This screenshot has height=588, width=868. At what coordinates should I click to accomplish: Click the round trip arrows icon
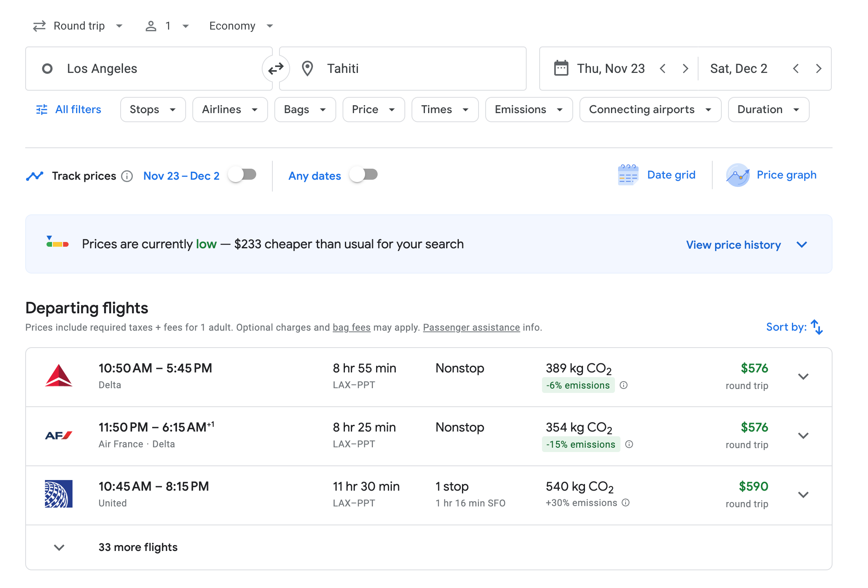pyautogui.click(x=39, y=26)
